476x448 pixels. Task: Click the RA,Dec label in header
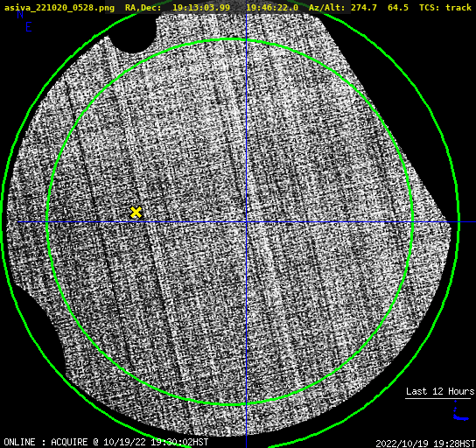click(143, 8)
